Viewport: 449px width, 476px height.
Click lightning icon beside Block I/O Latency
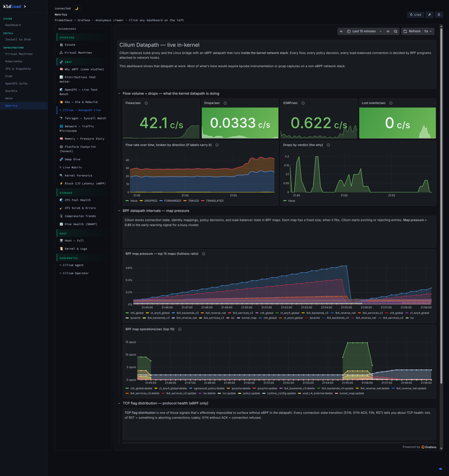coord(61,184)
